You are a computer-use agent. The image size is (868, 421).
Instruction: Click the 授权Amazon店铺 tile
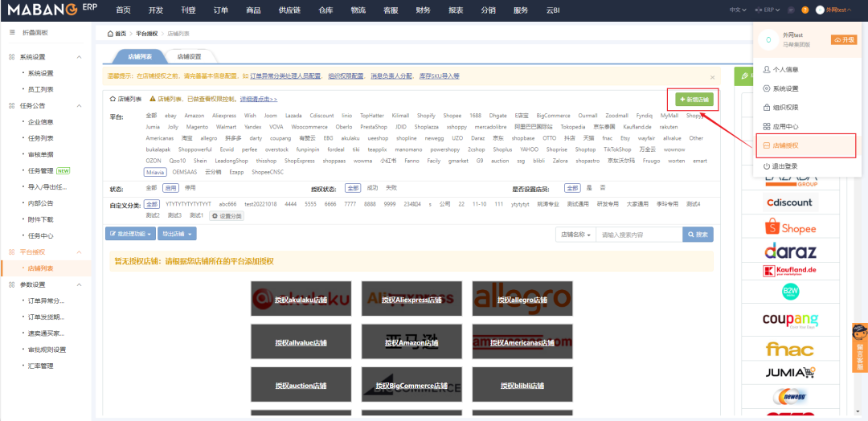(x=411, y=343)
